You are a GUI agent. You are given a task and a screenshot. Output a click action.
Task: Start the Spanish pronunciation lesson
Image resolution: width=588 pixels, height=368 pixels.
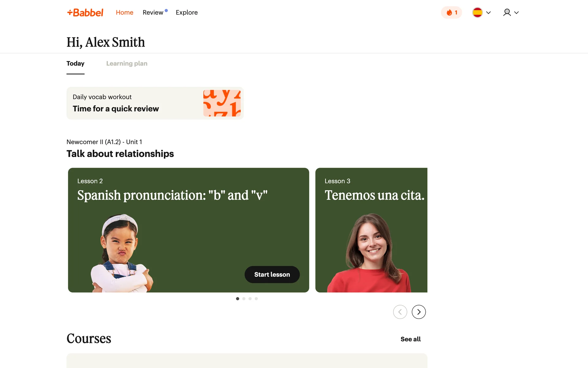coord(272,274)
